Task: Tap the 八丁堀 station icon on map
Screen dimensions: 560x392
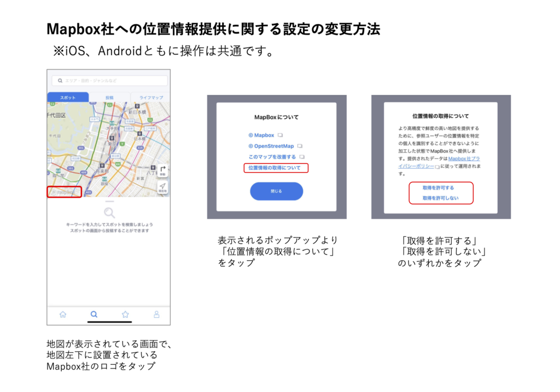Action: pos(153,168)
